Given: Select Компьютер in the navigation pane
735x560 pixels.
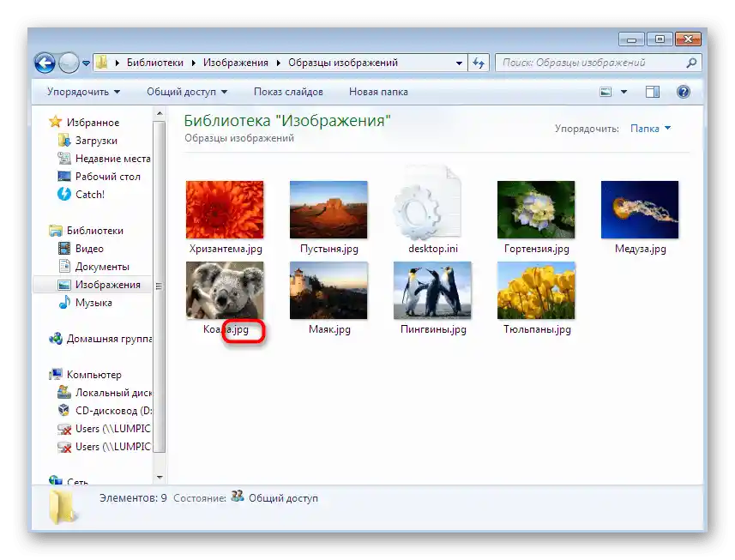Looking at the screenshot, I should [93, 375].
